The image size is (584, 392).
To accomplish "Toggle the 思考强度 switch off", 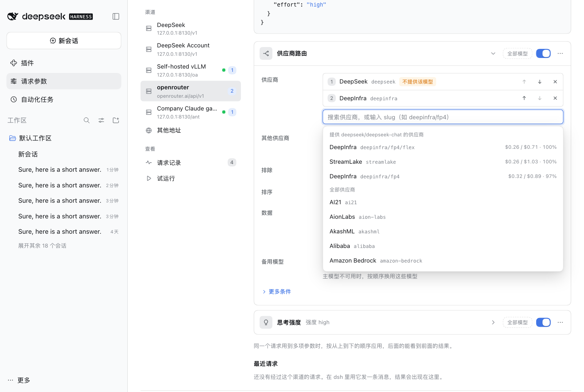I will point(543,322).
